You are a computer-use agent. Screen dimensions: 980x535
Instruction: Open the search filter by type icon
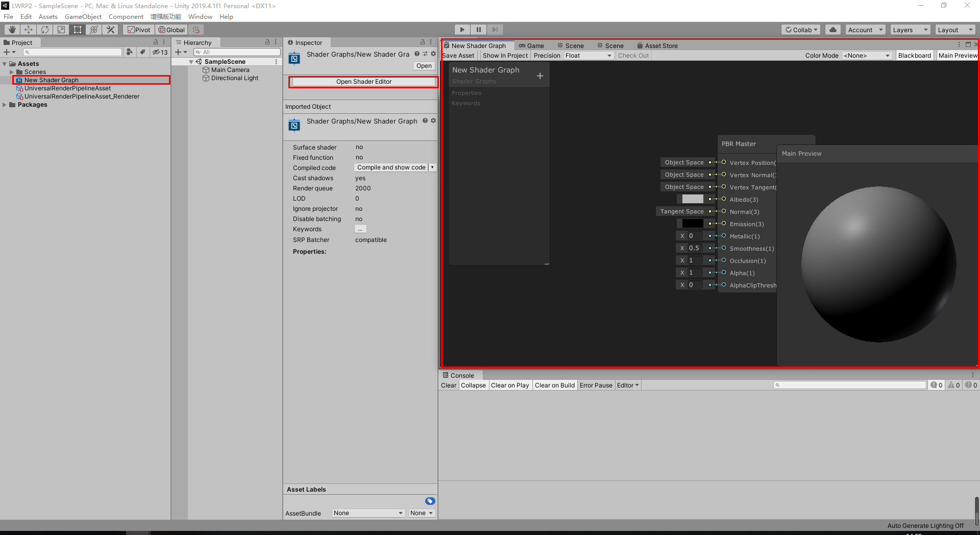129,52
